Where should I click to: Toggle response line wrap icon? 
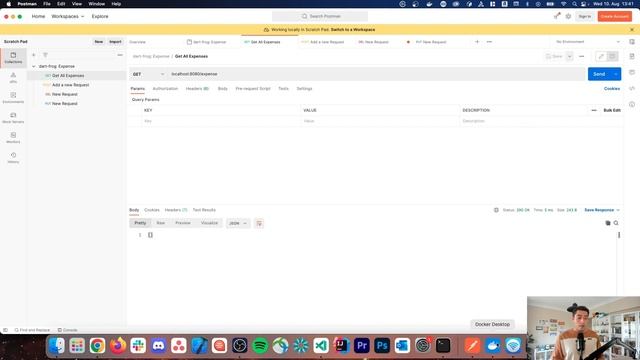pyautogui.click(x=259, y=223)
